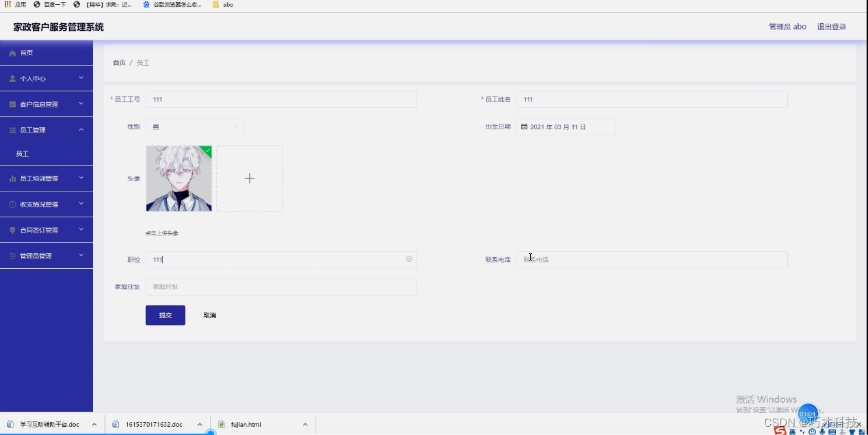
Task: Open the 性别 dropdown showing 男
Action: pyautogui.click(x=194, y=127)
